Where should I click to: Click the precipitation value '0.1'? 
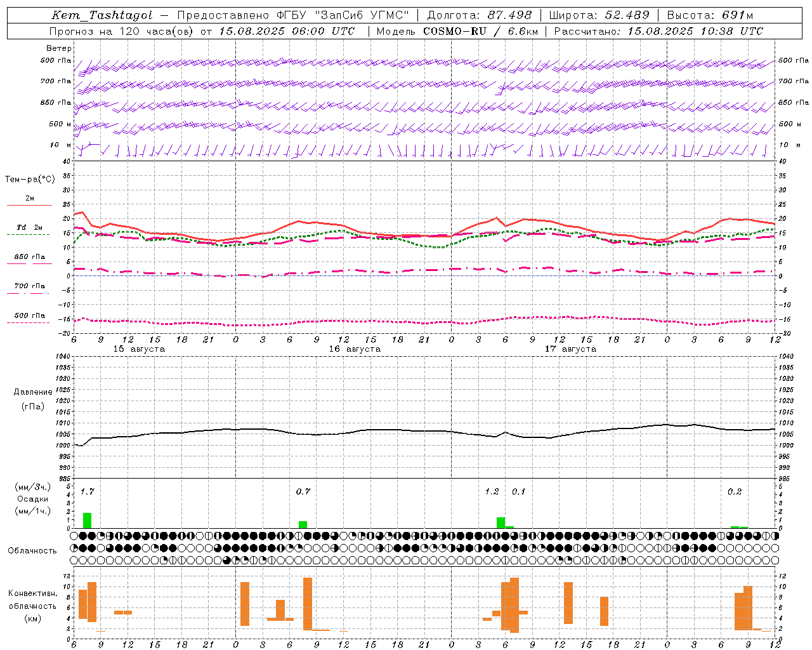click(518, 492)
